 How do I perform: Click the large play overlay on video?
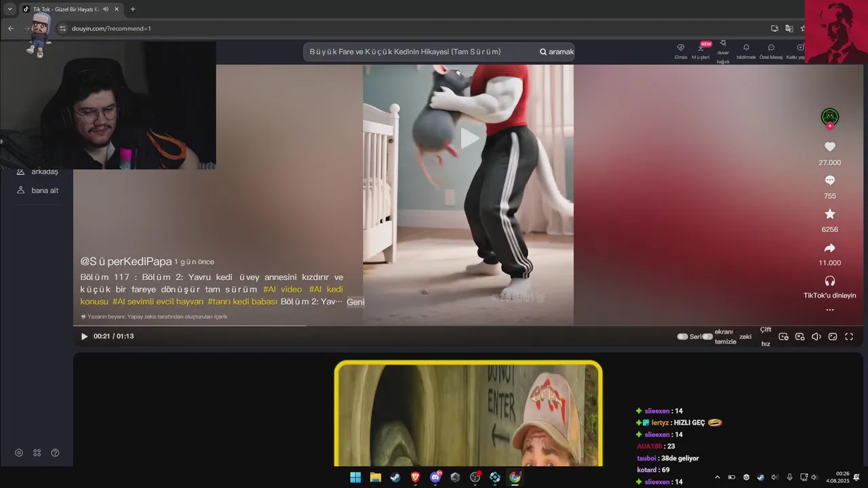click(x=469, y=138)
